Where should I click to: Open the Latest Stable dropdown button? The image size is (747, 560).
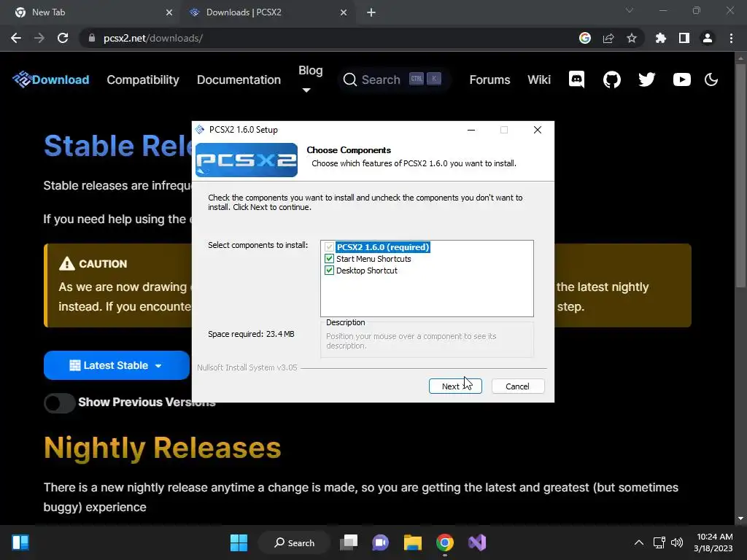pyautogui.click(x=117, y=365)
